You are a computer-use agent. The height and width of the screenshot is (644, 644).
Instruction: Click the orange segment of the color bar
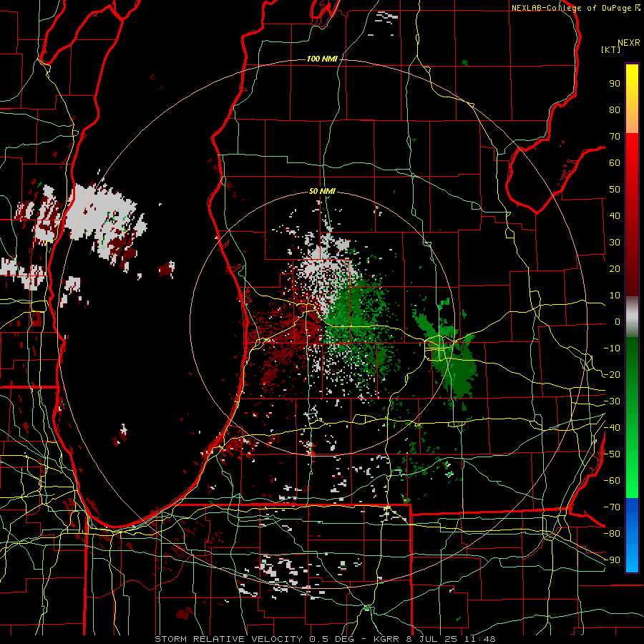[632, 120]
